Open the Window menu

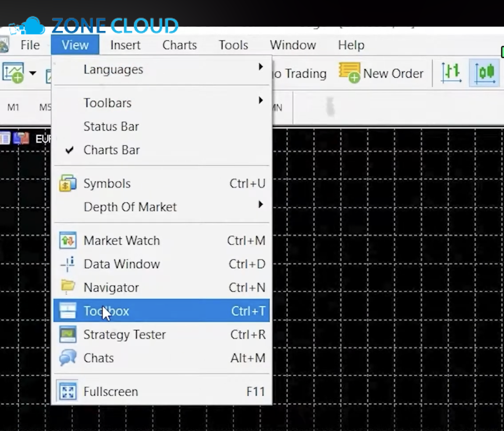pyautogui.click(x=293, y=45)
